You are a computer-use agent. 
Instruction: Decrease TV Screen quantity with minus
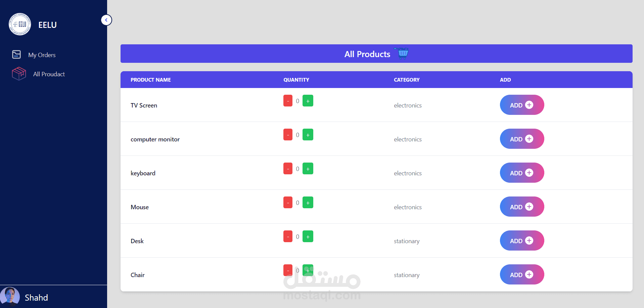pos(288,101)
